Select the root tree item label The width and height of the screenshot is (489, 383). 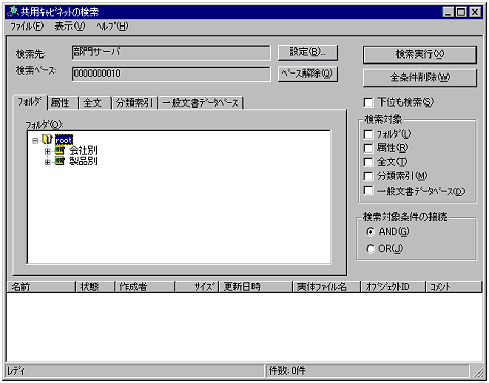[64, 140]
